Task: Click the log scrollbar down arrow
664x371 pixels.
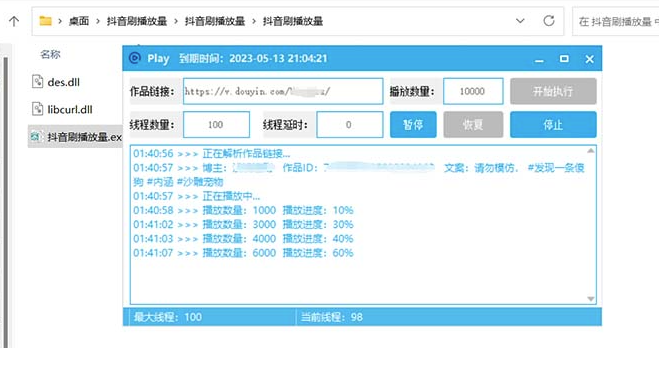Action: click(x=591, y=299)
